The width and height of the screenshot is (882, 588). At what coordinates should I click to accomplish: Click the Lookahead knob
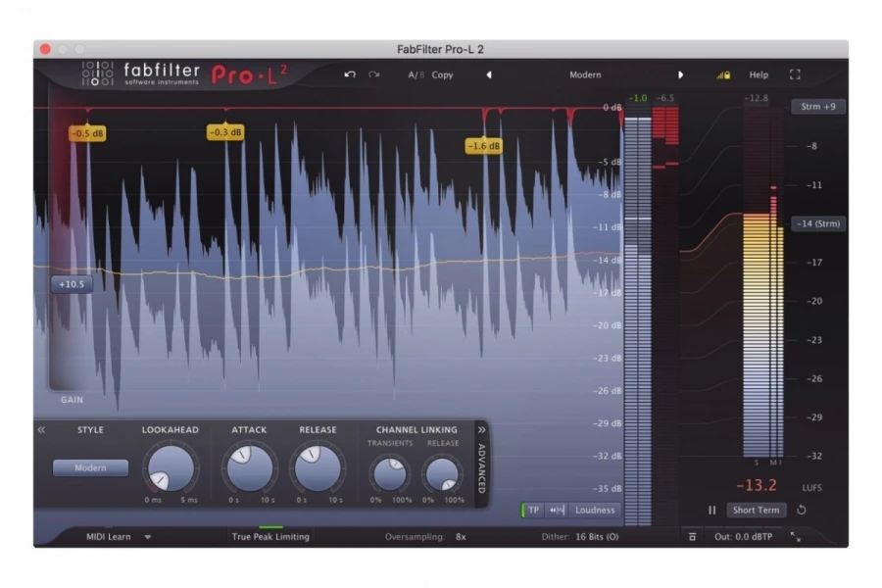coord(171,468)
